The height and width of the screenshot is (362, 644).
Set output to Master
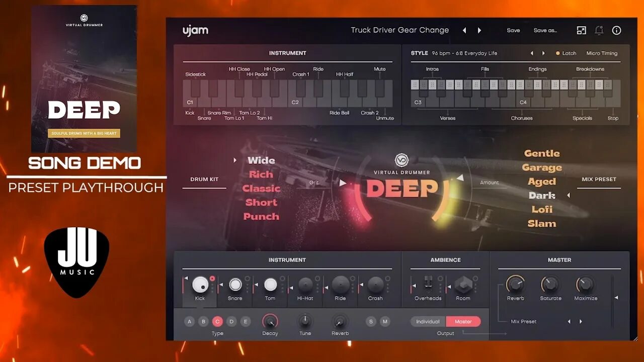coord(463,322)
